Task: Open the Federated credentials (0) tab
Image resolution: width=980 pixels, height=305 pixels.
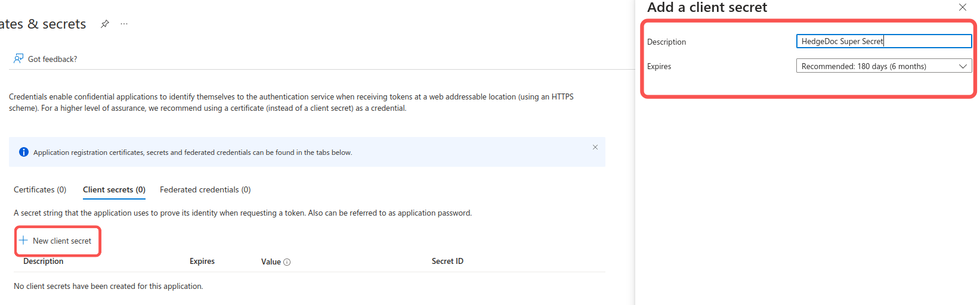Action: coord(205,189)
